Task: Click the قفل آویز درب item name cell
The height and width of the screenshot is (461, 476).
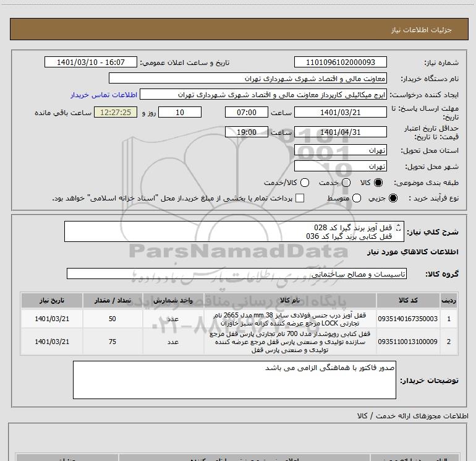Action: click(x=290, y=319)
